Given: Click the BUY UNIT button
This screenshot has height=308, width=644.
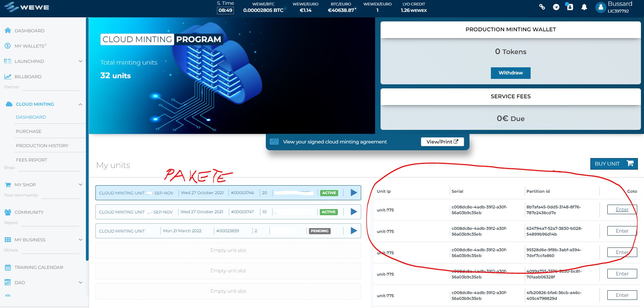Looking at the screenshot, I should click(614, 164).
